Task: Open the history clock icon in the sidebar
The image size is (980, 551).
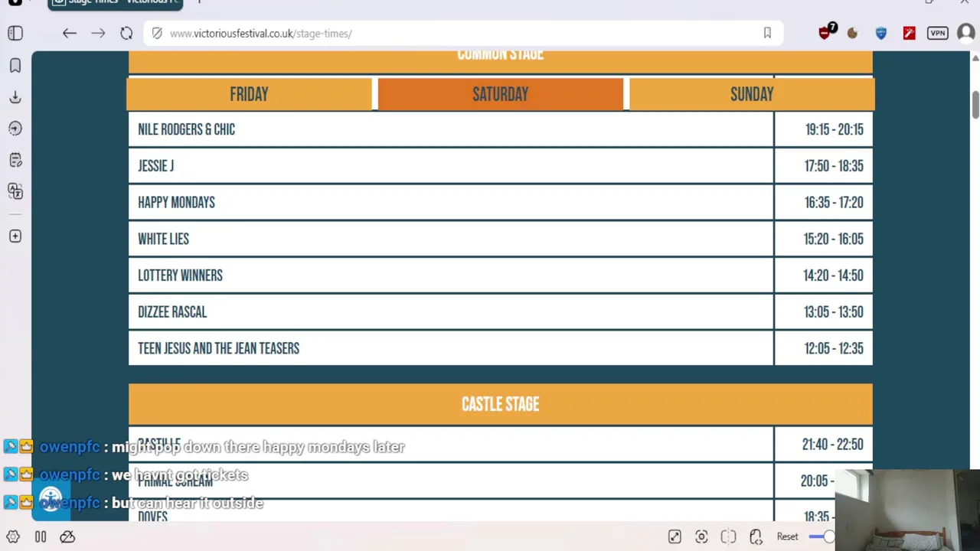Action: tap(15, 129)
